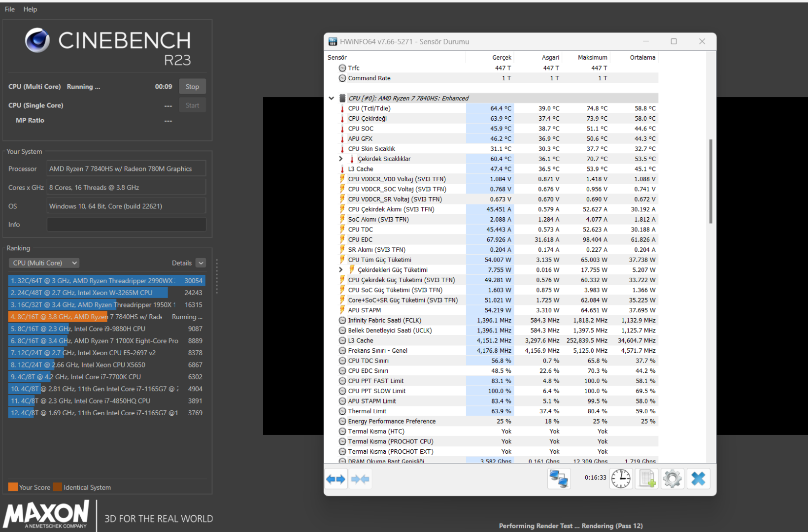Click the Processor field showing AMD Ryzen 7 7840HS
The height and width of the screenshot is (532, 808).
[x=126, y=169]
